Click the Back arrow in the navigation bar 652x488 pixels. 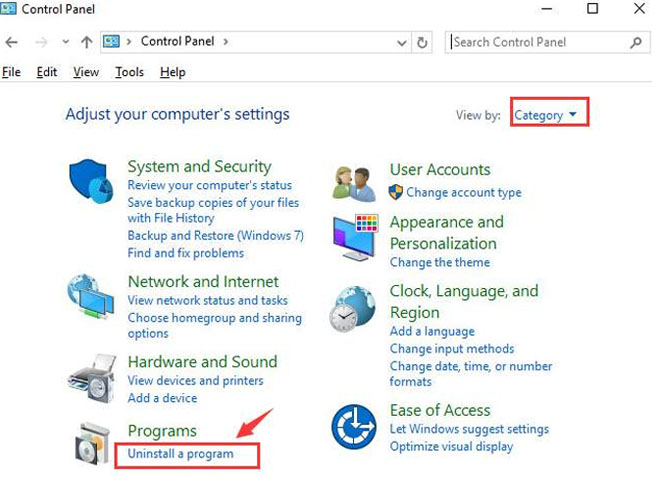(12, 42)
